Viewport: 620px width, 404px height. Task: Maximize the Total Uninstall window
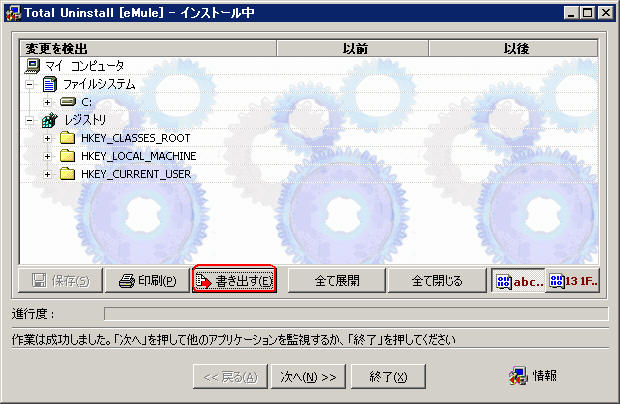588,13
